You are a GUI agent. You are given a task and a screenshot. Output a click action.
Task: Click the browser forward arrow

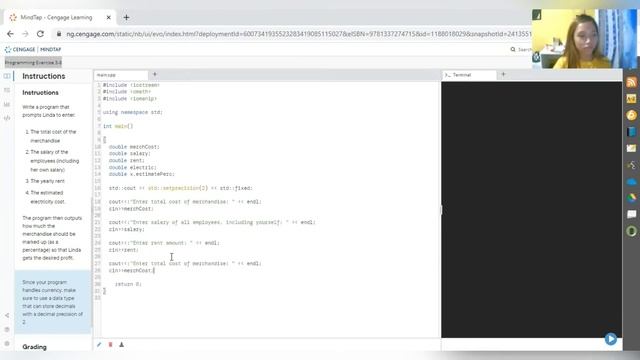pyautogui.click(x=25, y=34)
